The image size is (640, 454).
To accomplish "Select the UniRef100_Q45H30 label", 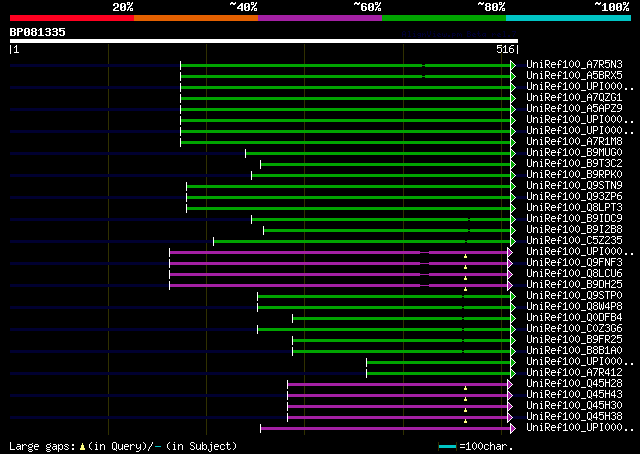I will tap(574, 406).
